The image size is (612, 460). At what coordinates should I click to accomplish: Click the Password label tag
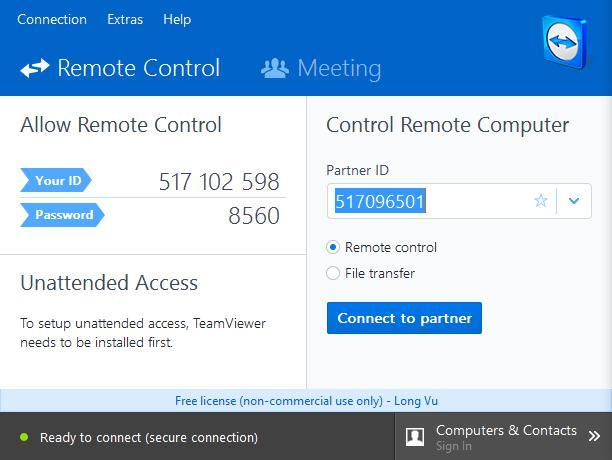coord(62,215)
